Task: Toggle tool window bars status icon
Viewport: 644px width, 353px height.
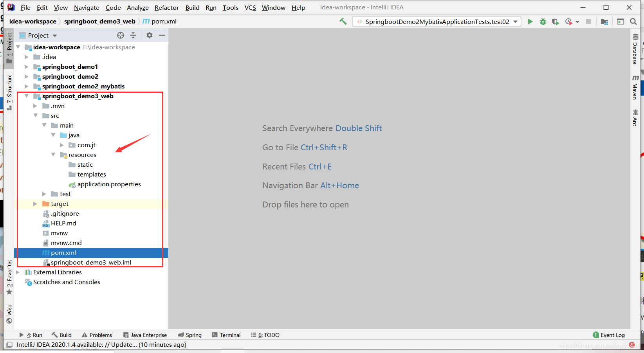Action: coord(9,345)
